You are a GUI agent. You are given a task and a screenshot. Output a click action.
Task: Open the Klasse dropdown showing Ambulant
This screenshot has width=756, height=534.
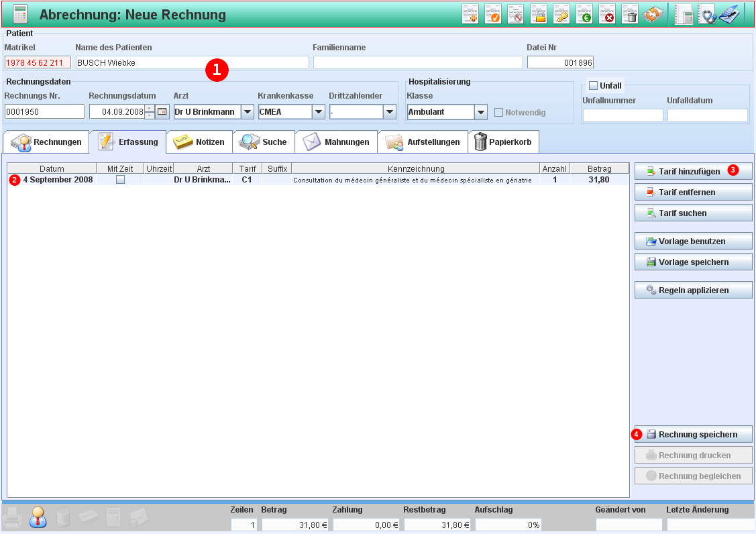(x=480, y=112)
